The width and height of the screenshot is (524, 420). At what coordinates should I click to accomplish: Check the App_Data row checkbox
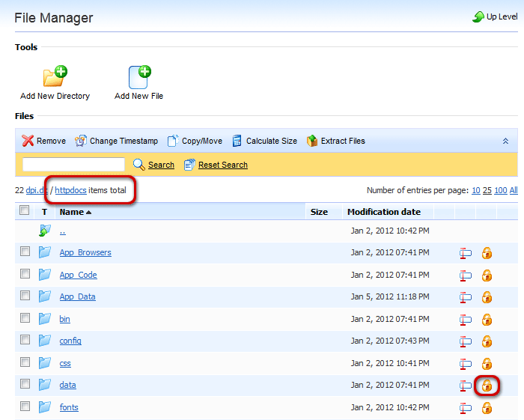pyautogui.click(x=25, y=296)
